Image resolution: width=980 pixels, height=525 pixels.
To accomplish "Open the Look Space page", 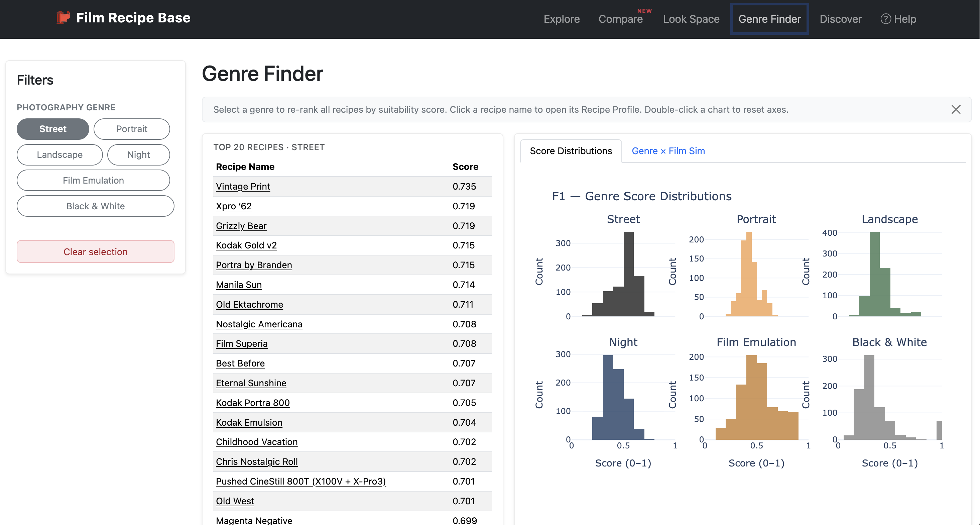I will pos(691,19).
